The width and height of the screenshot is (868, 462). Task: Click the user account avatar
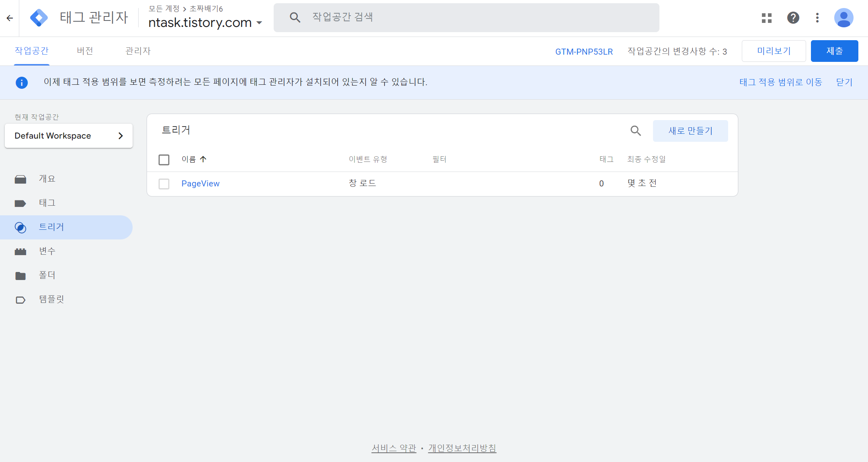[x=843, y=18]
